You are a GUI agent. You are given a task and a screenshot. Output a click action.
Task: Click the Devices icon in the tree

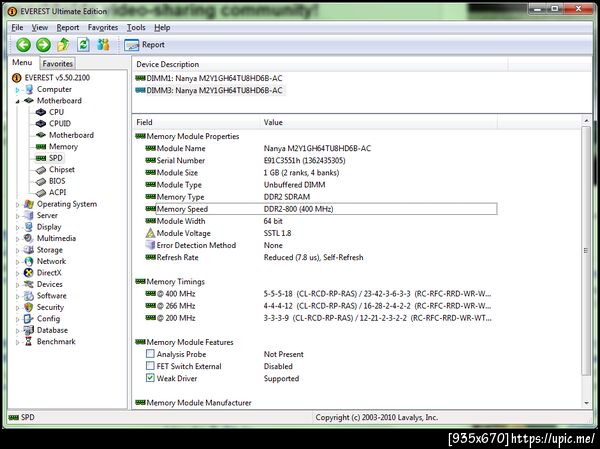pos(28,284)
